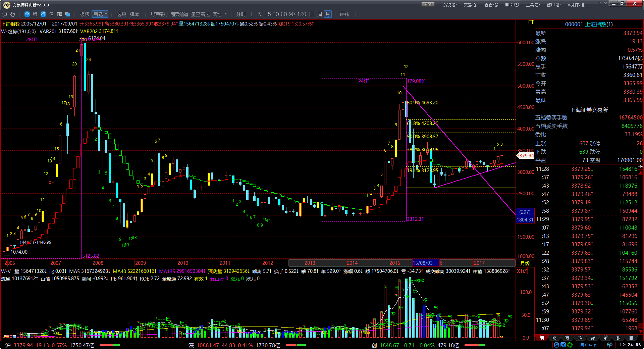
Task: Click the blue 买 buy icon
Action: click(563, 345)
